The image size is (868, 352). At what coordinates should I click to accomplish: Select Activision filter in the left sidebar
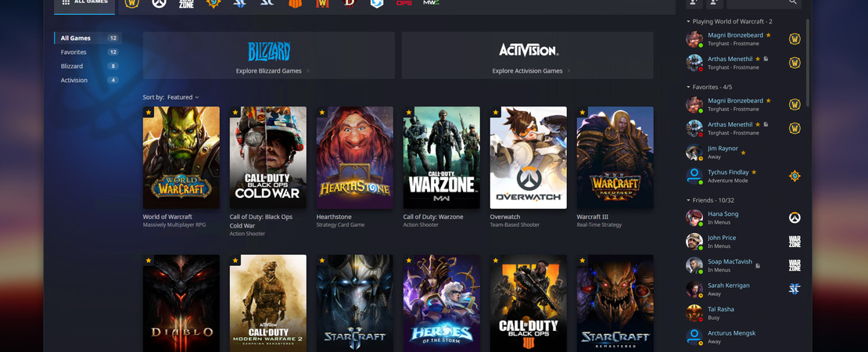point(88,80)
